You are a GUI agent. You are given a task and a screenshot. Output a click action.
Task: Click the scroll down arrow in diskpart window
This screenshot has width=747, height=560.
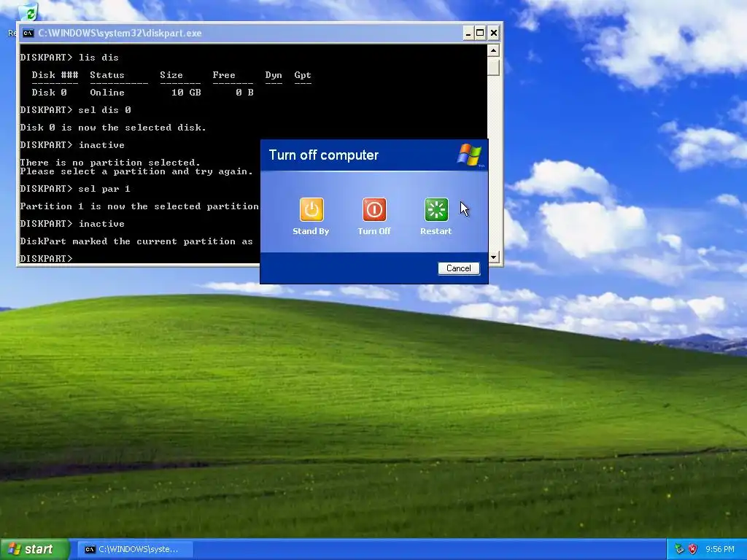[x=494, y=257]
